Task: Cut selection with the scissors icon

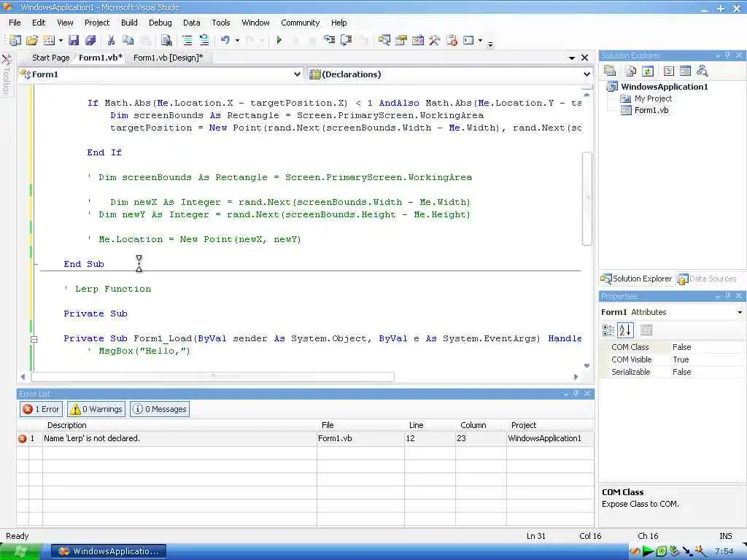Action: pos(111,41)
